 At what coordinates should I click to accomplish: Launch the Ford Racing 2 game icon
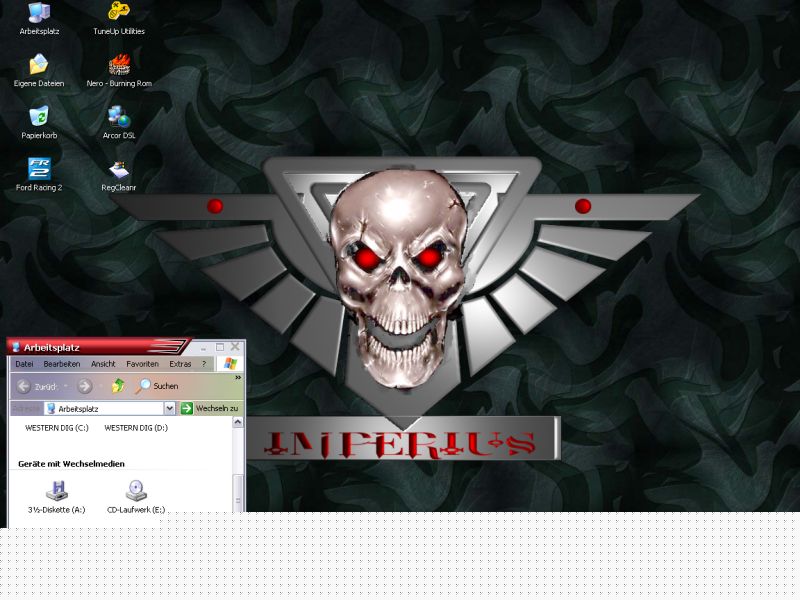pyautogui.click(x=39, y=175)
